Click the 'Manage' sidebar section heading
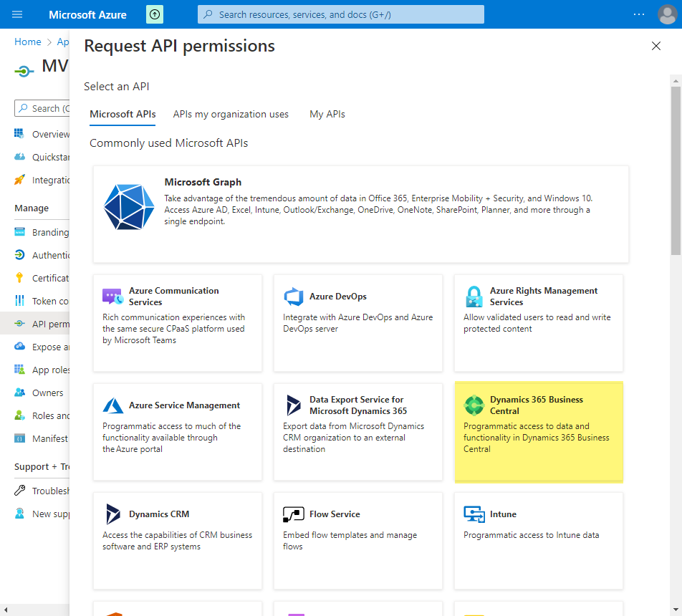The height and width of the screenshot is (616, 682). [x=32, y=208]
